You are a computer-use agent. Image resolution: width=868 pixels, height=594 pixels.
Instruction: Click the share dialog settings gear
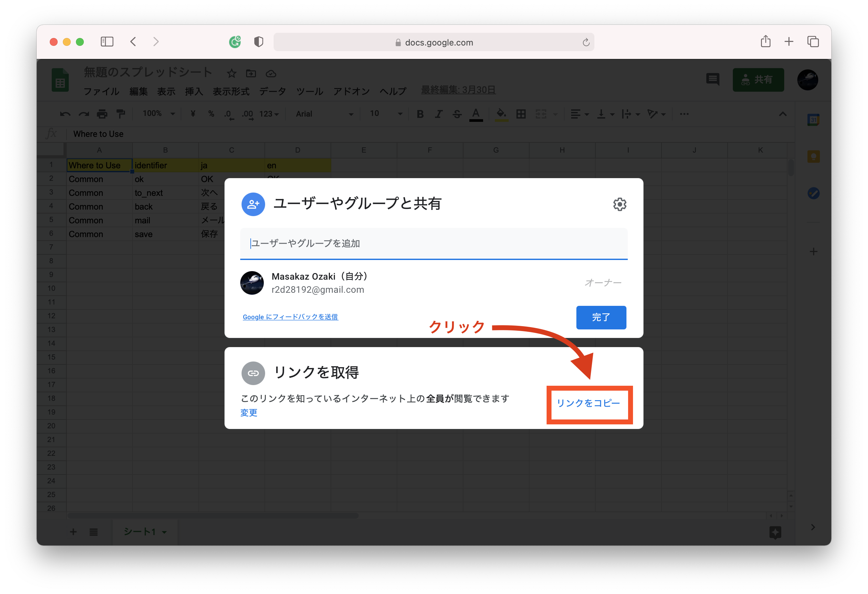pyautogui.click(x=619, y=204)
